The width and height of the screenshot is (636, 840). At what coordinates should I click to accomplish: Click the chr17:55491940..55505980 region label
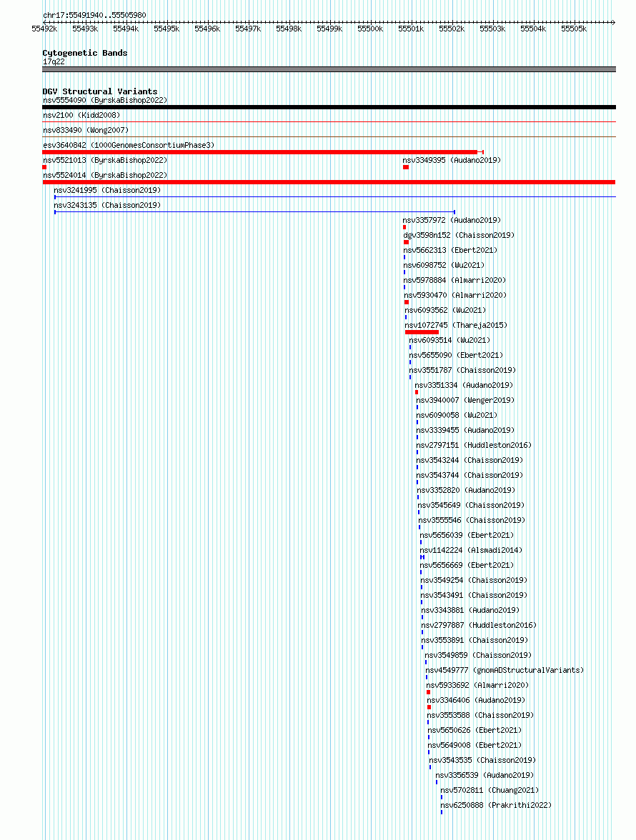[x=94, y=15]
